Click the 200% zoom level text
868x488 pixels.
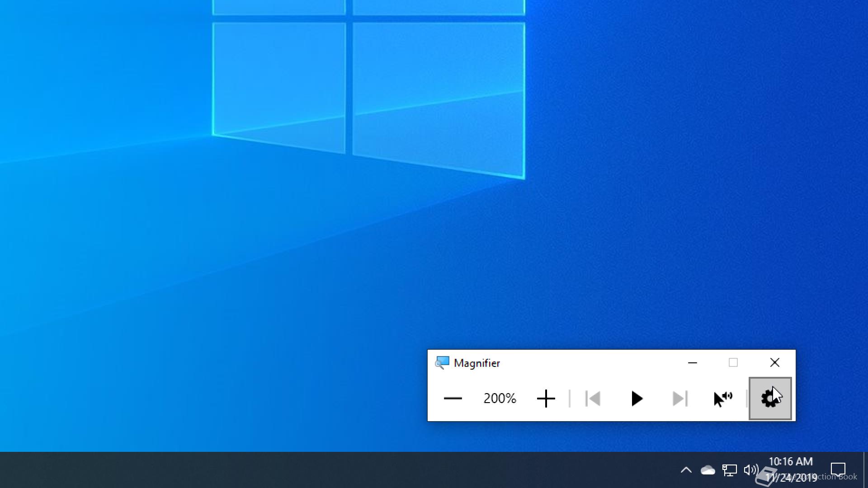pos(500,398)
